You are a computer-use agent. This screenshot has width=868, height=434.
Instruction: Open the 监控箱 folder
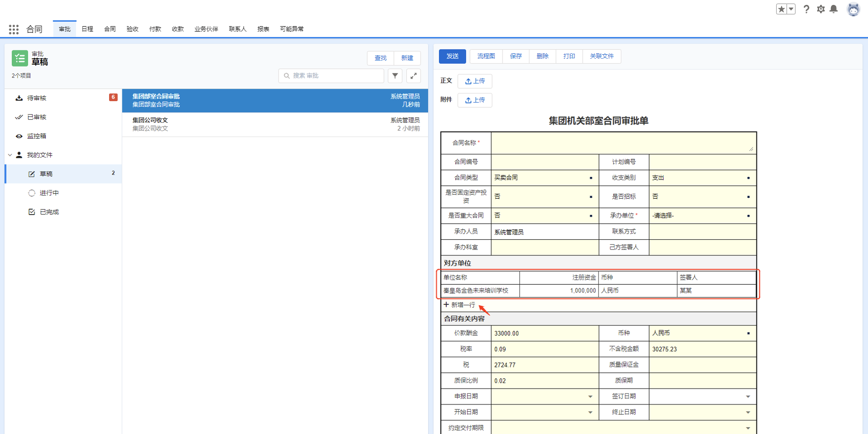pyautogui.click(x=63, y=136)
